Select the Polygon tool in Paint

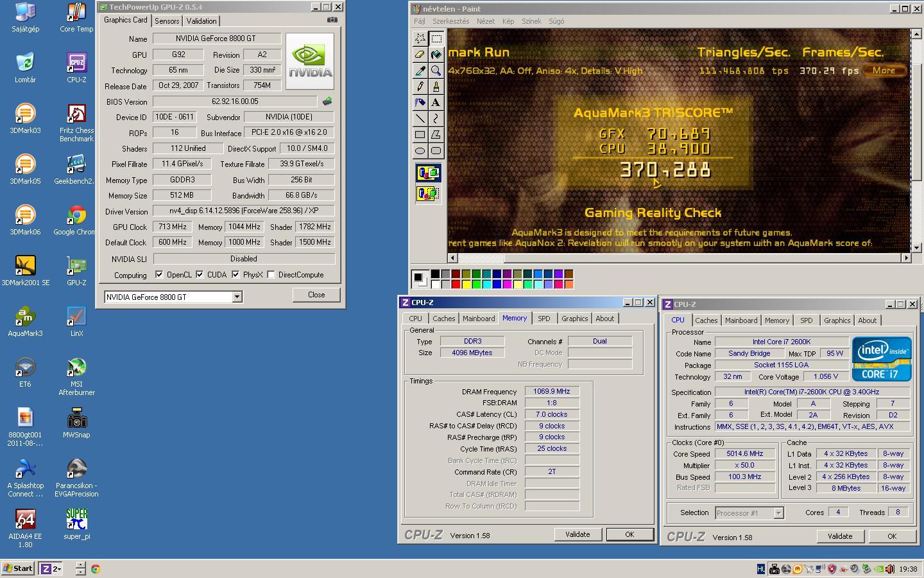tap(436, 134)
